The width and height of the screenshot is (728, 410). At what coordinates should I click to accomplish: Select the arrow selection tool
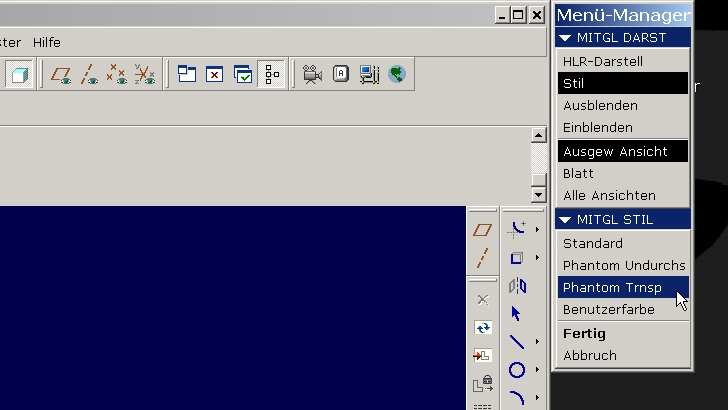tap(516, 313)
